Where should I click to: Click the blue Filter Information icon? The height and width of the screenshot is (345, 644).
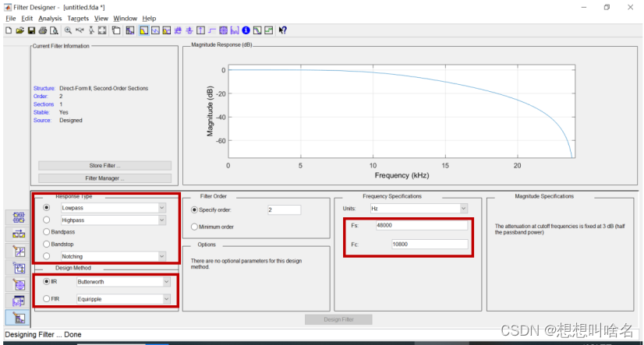click(246, 30)
